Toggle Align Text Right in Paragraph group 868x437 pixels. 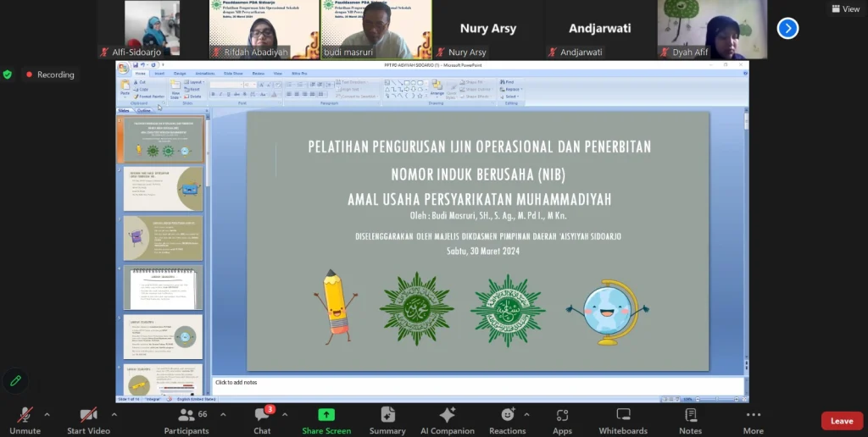304,94
